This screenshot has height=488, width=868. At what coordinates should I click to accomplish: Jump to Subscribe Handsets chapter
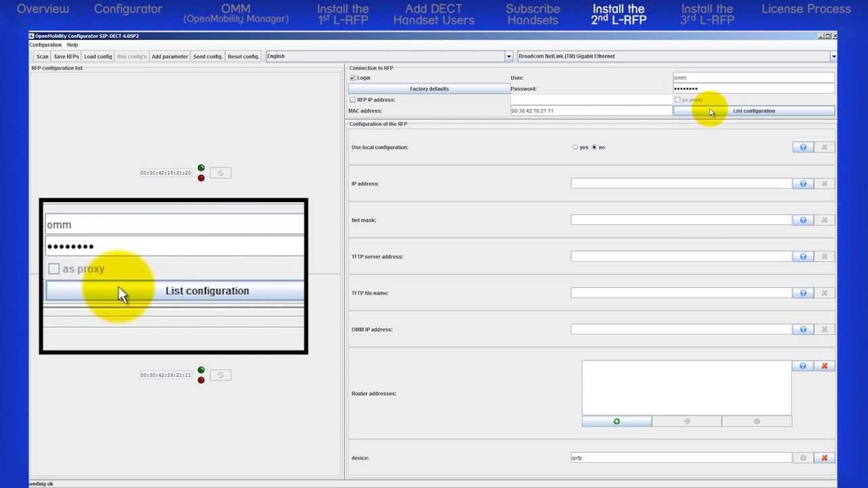pyautogui.click(x=533, y=14)
